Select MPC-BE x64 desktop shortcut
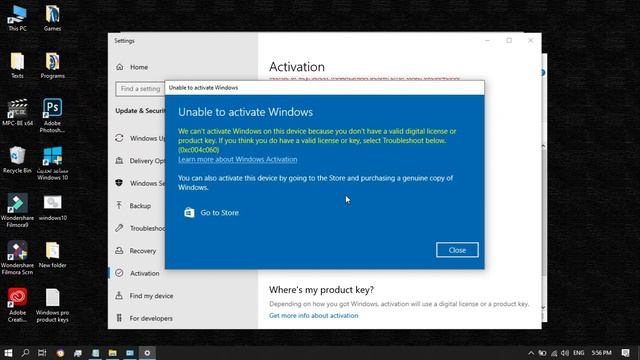 pyautogui.click(x=17, y=112)
